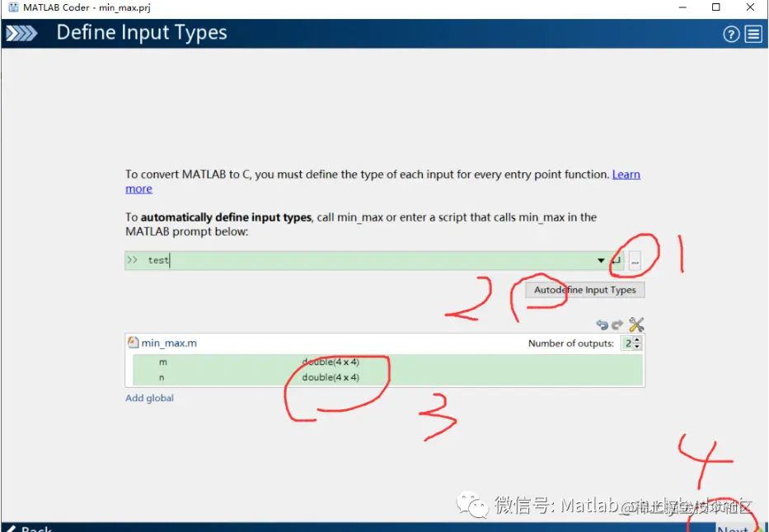Click the undo arrow icon
Screen dimensions: 769x532
(602, 324)
